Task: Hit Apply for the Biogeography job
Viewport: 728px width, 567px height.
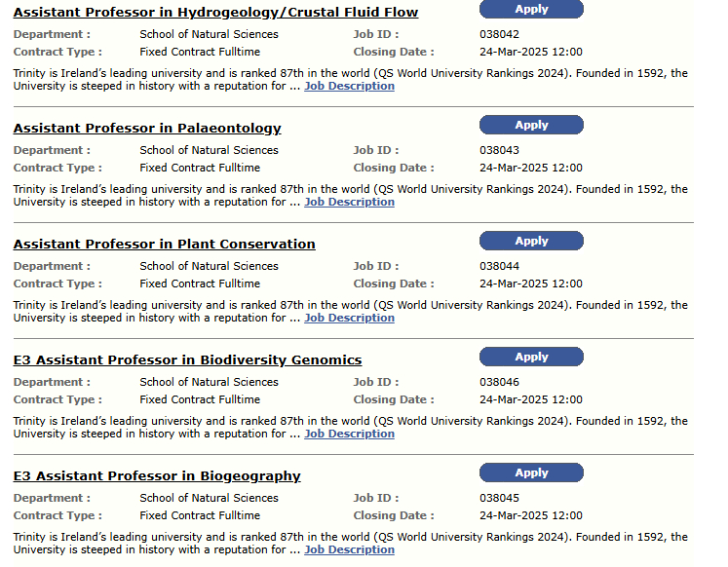Action: click(531, 472)
